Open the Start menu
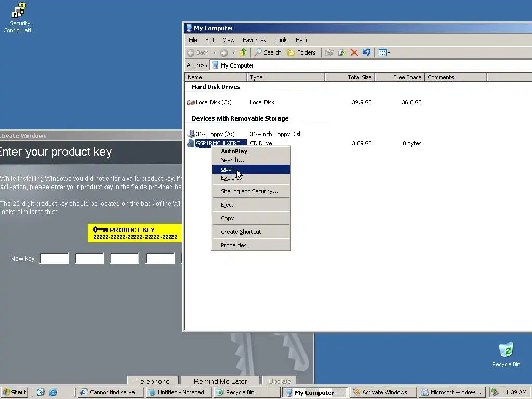Screen dimensions: 532x399 pyautogui.click(x=14, y=392)
